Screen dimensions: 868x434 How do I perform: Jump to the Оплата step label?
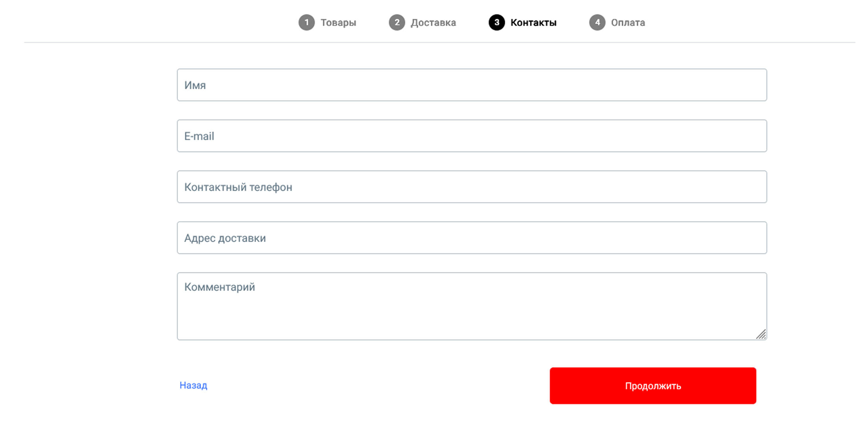(x=628, y=23)
